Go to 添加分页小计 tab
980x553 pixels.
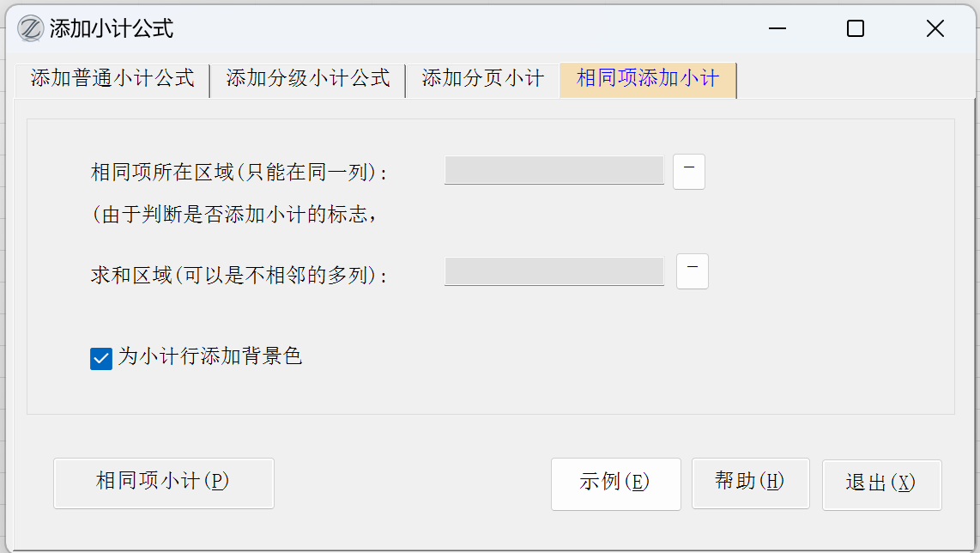[482, 79]
